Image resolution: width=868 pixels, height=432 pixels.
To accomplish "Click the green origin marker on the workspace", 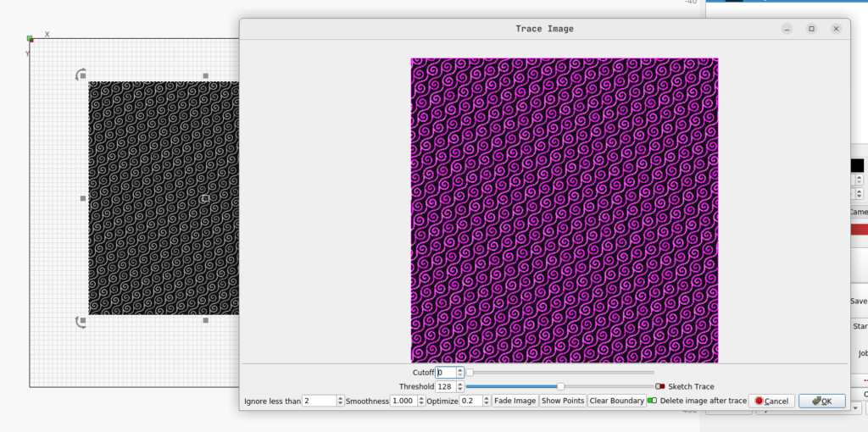I will (30, 38).
